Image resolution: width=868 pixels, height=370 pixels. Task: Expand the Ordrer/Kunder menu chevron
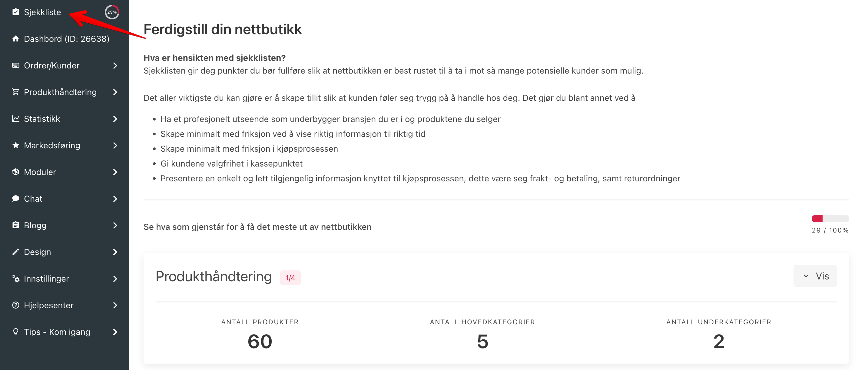(115, 65)
